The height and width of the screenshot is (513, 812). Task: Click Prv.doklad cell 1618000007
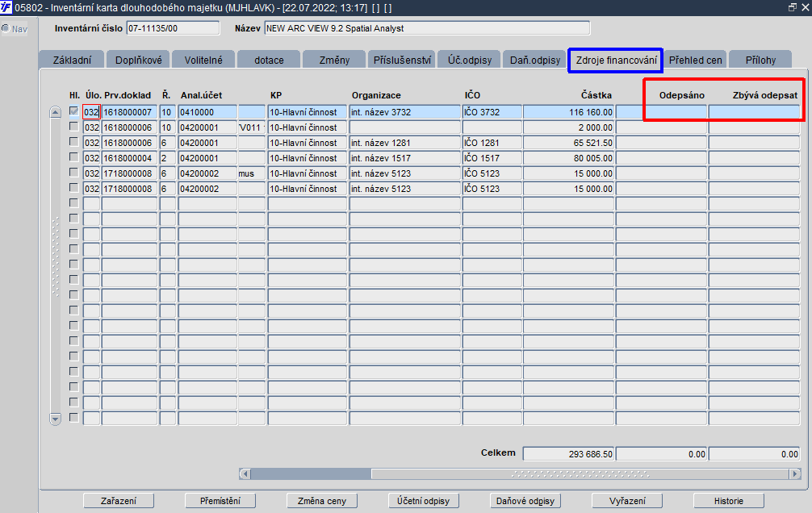click(x=129, y=112)
